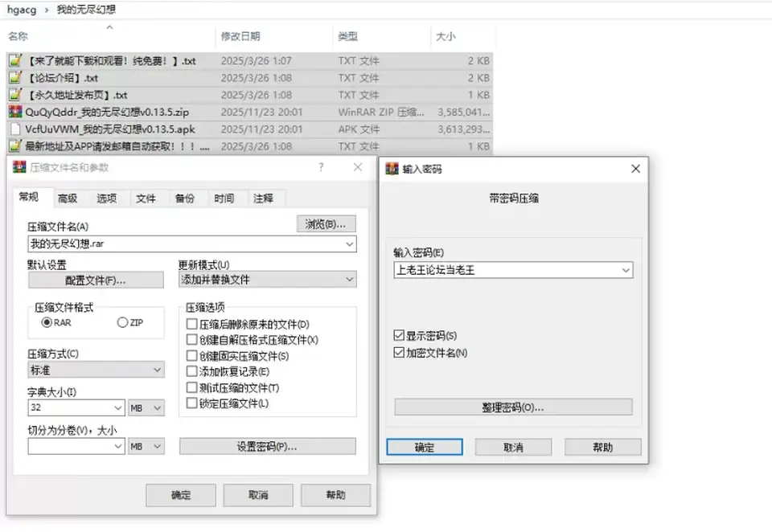This screenshot has width=772, height=532.
Task: Open the 时间 tab
Action: point(224,198)
